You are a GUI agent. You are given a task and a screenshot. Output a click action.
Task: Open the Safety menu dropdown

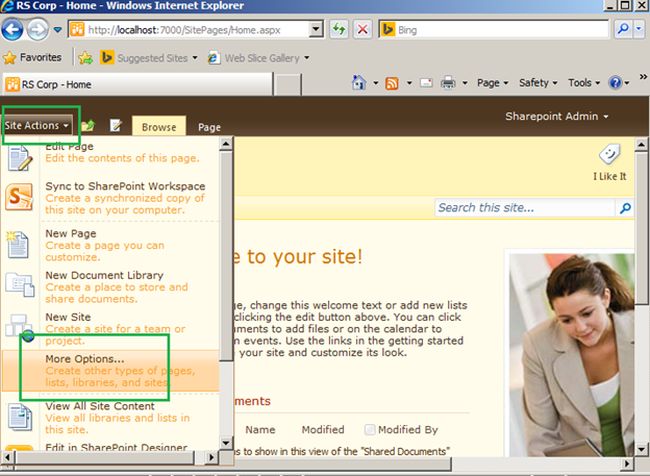tap(538, 83)
